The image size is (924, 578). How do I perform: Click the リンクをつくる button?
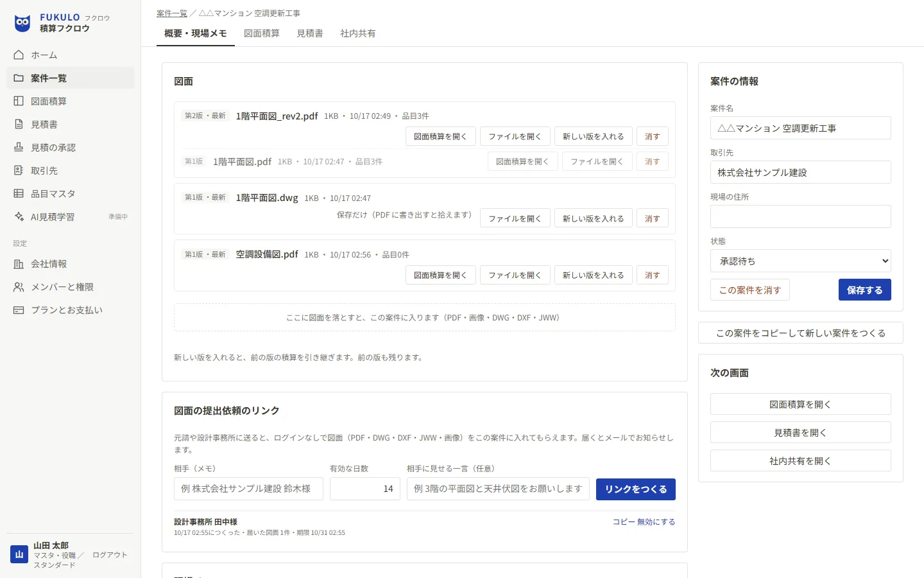(636, 489)
